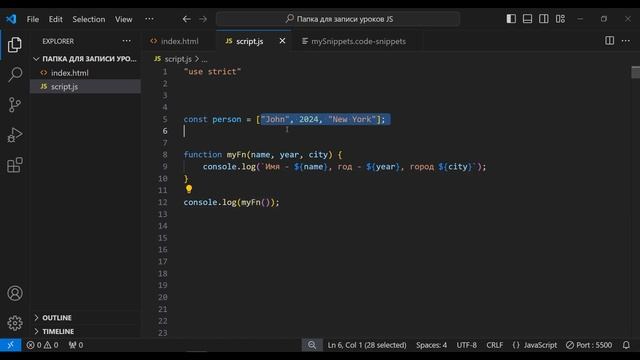640x360 pixels.
Task: Click Live Server Port : 5500
Action: [589, 345]
